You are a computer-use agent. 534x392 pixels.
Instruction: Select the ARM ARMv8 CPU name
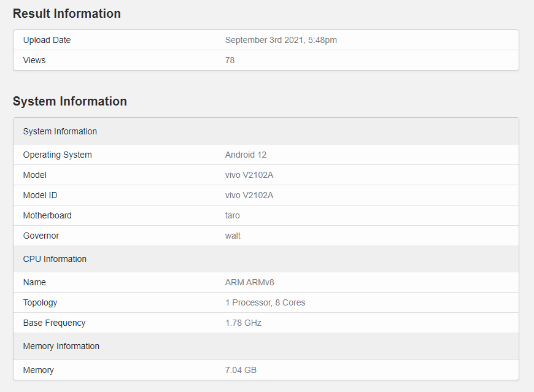point(250,282)
